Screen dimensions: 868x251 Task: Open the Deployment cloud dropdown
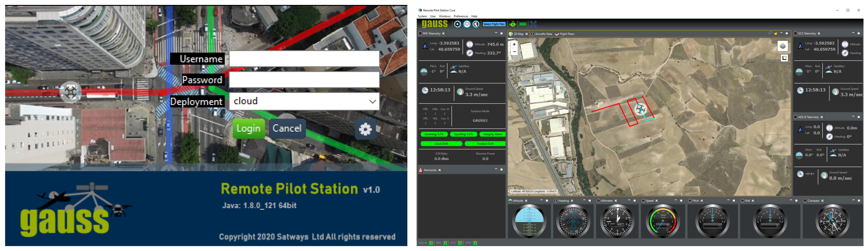[x=304, y=101]
